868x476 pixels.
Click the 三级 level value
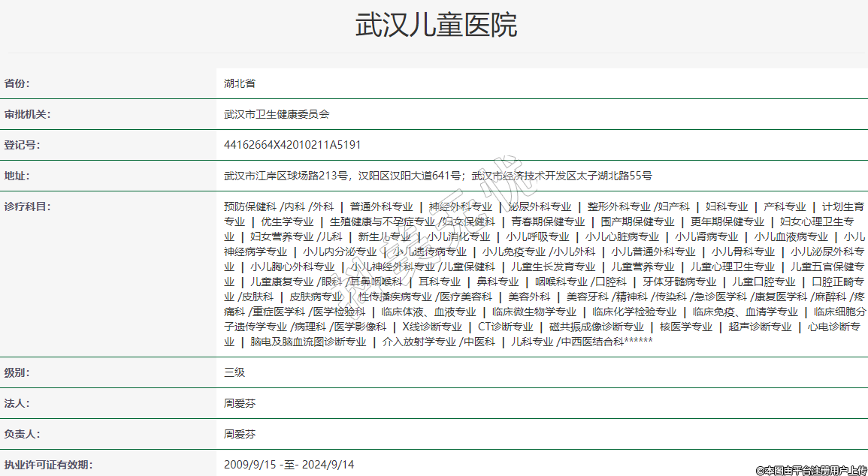pos(234,372)
